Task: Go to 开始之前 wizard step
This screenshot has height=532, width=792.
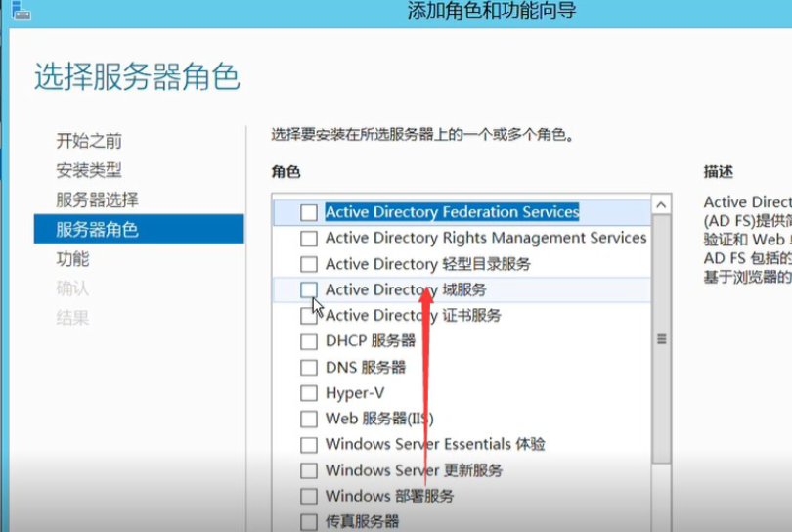Action: [x=89, y=141]
